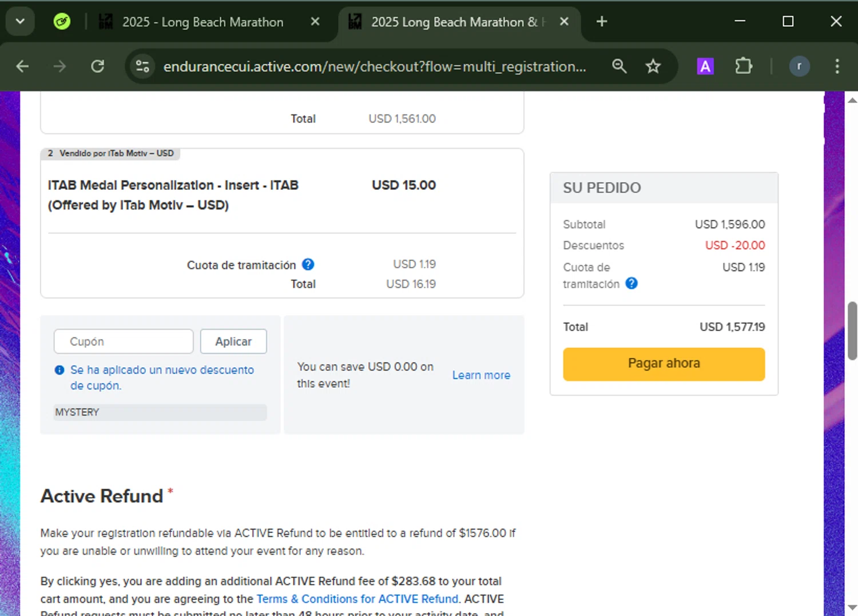Click the info icon beside coupon applied message
Screen dimensions: 858x616
coord(59,370)
